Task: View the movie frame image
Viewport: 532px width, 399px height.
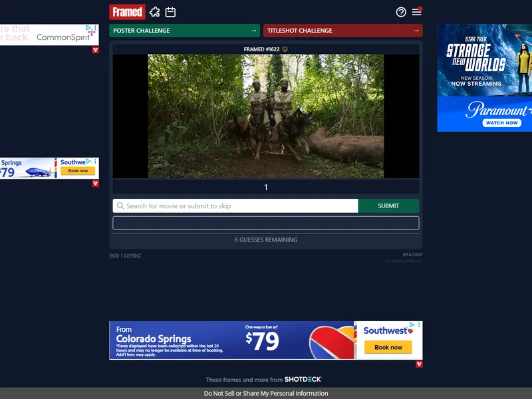Action: (266, 116)
